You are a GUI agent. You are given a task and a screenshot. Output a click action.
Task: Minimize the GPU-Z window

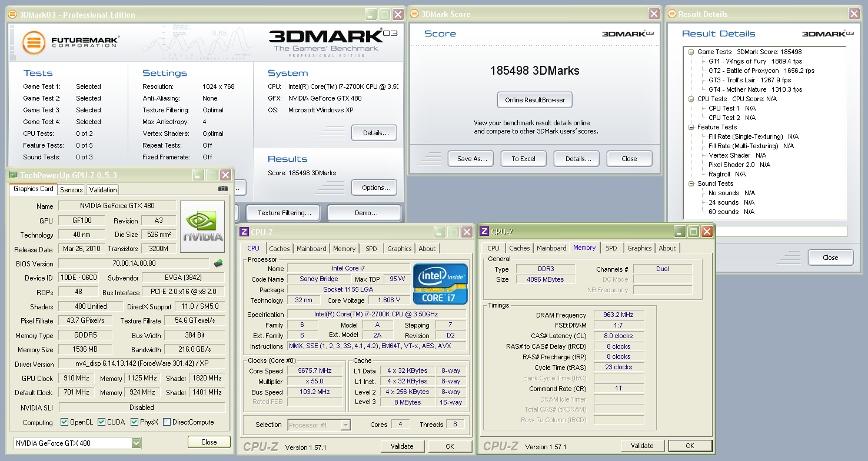[x=198, y=175]
